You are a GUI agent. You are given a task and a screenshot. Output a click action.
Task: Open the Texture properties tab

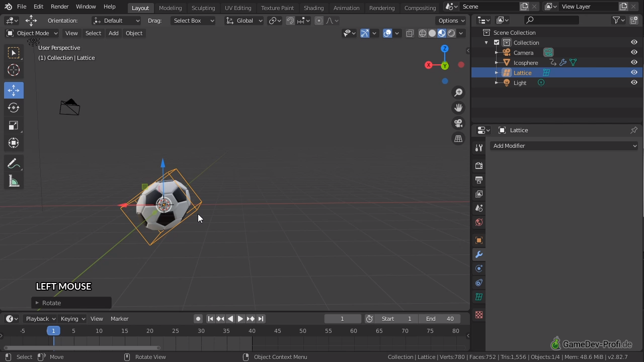pos(479,315)
